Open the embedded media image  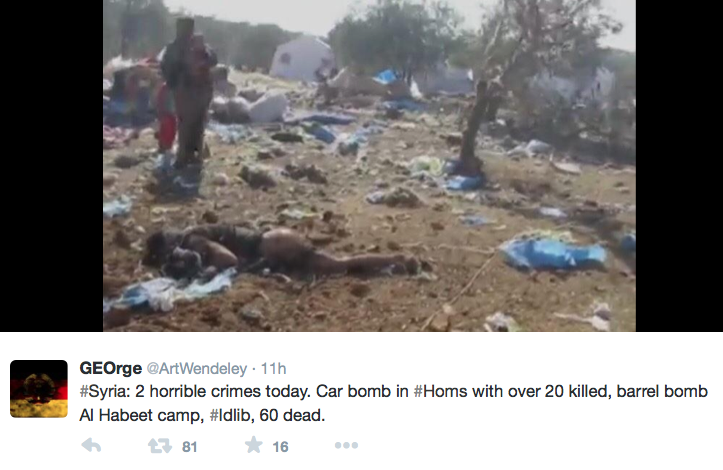coord(369,166)
